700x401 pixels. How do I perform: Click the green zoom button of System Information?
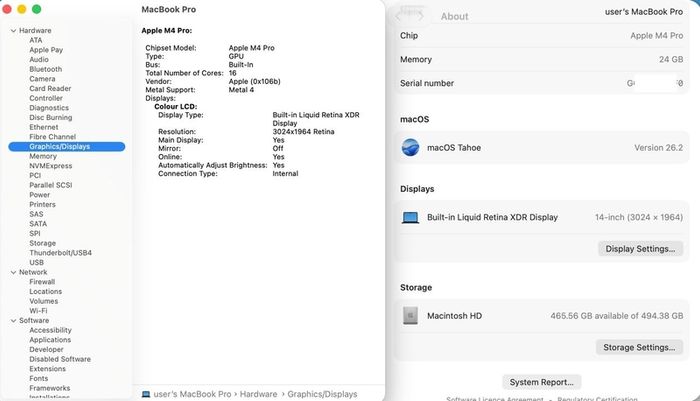[x=37, y=9]
